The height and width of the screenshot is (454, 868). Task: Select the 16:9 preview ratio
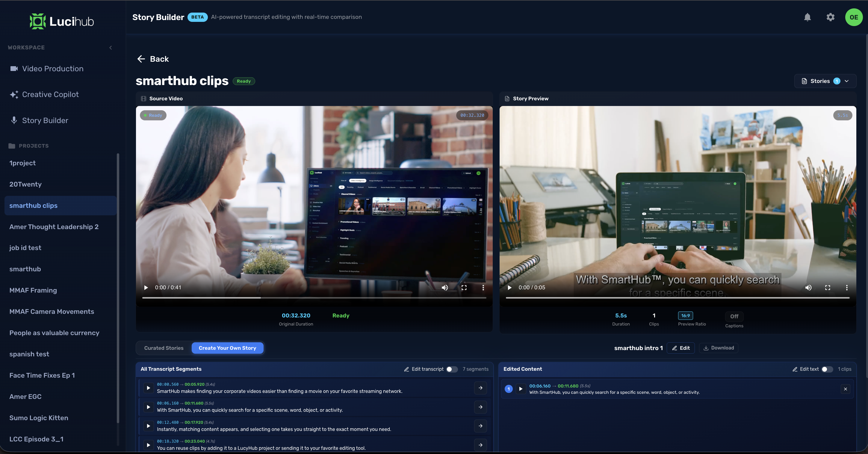click(x=685, y=316)
